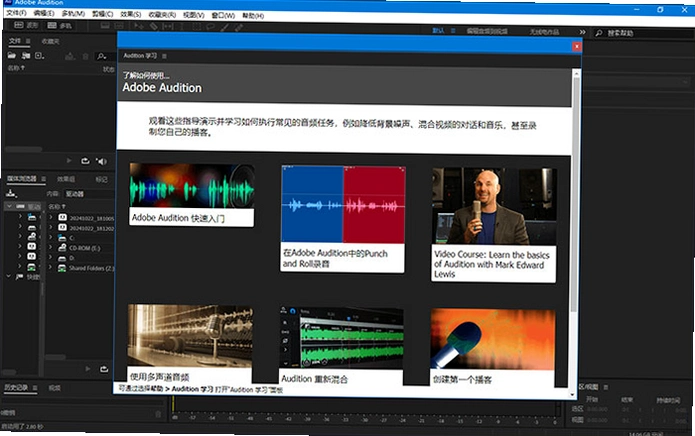This screenshot has height=436, width=695.
Task: Select the 默认 workspace tab
Action: pyautogui.click(x=438, y=31)
